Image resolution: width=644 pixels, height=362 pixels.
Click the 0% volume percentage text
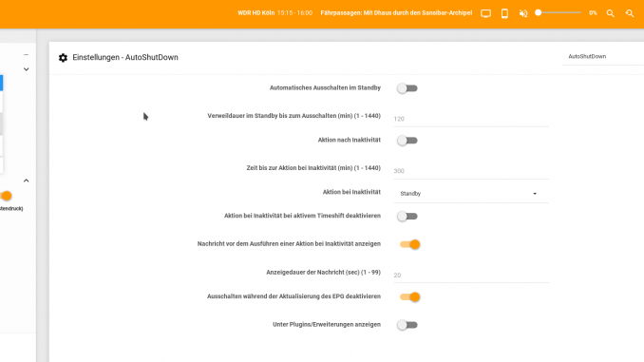point(593,13)
